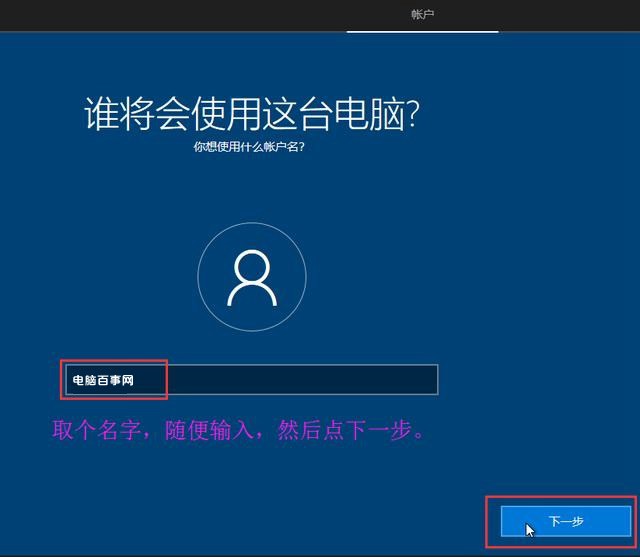
Task: Click the subtitle 你想使用什么帐户名?
Action: (x=249, y=147)
